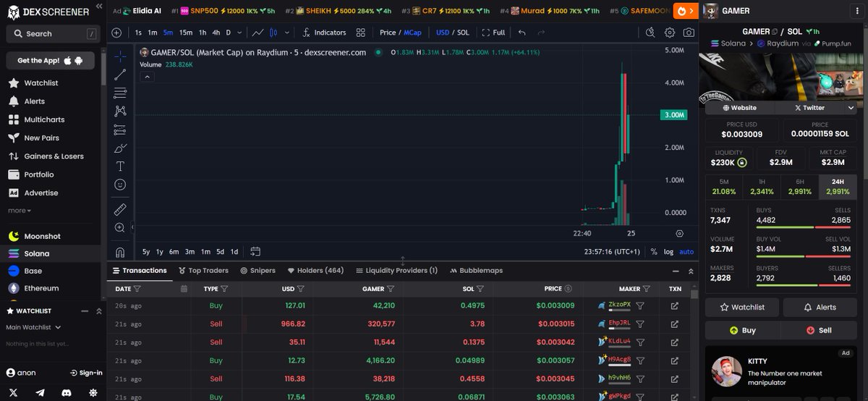Viewport: 868px width, 401px height.
Task: Undo the last chart action
Action: point(522,33)
